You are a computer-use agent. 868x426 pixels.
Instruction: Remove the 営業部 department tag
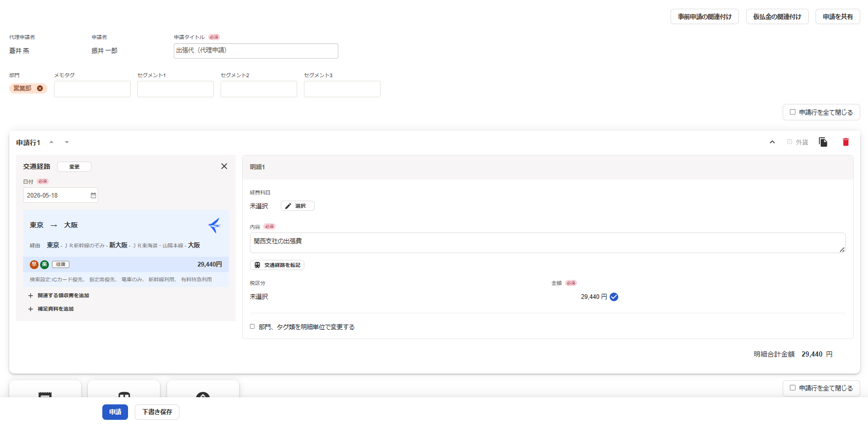40,88
